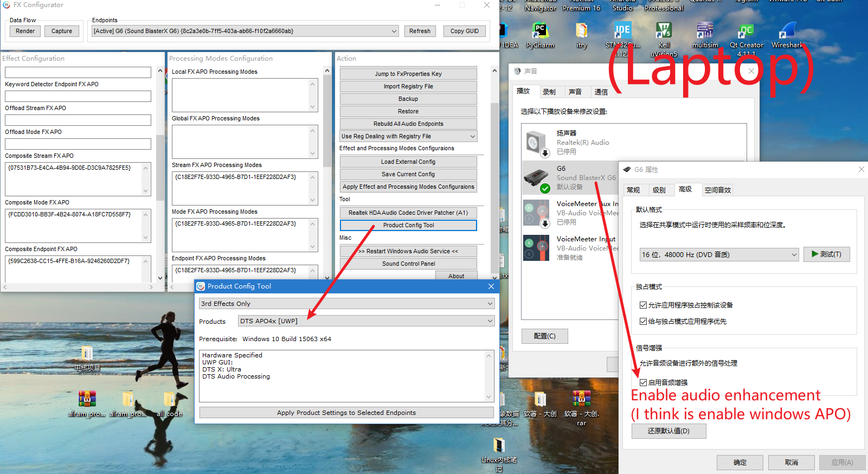Screen dimensions: 868x474
Task: Open the 中核项目 desktop folder
Action: point(87,353)
